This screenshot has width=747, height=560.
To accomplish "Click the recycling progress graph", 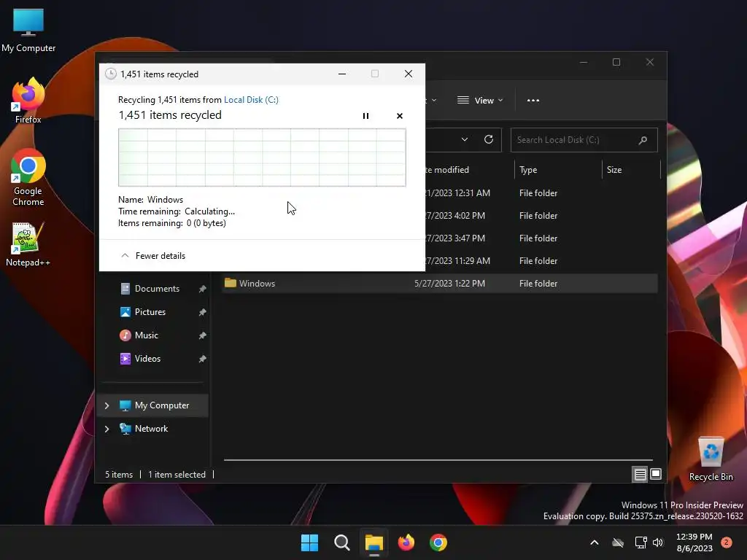I will coord(262,157).
